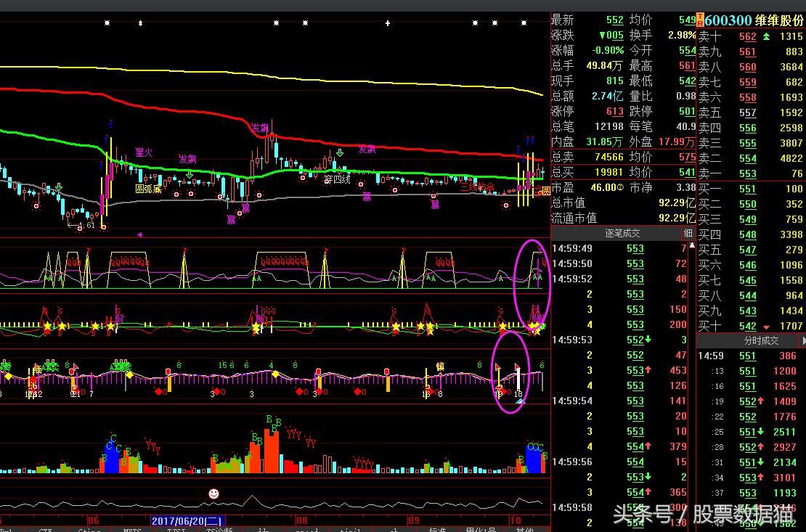The height and width of the screenshot is (532, 806).
Task: Click the green down-arrow marker above 穿四线 label
Action: 340,152
